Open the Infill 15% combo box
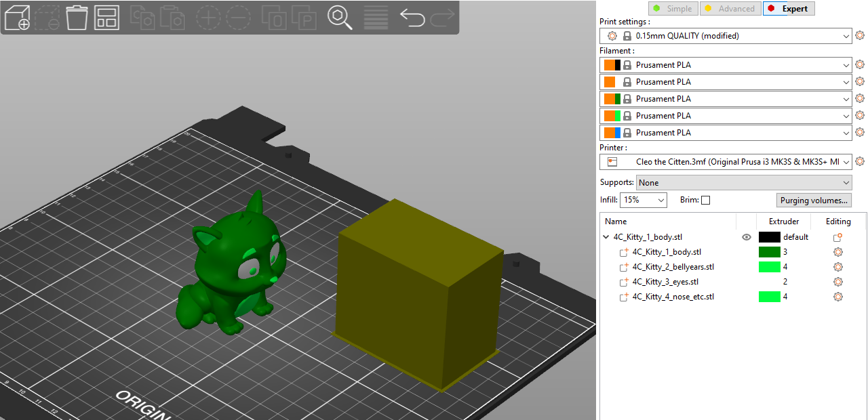 point(644,201)
